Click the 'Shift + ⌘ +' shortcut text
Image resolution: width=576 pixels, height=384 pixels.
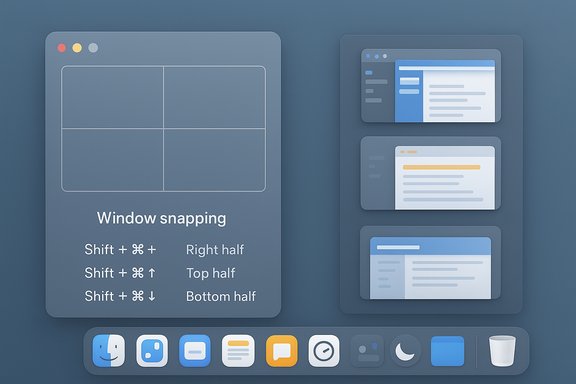coord(120,250)
